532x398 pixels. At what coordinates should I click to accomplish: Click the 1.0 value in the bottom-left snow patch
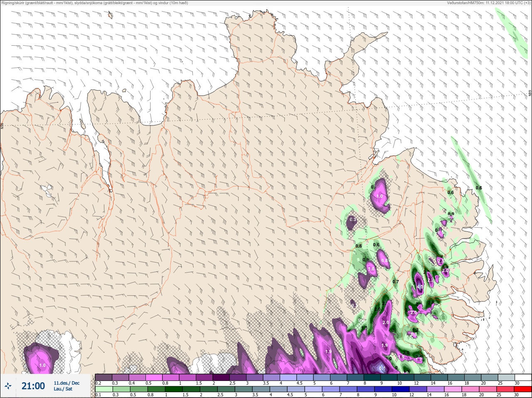(42, 365)
